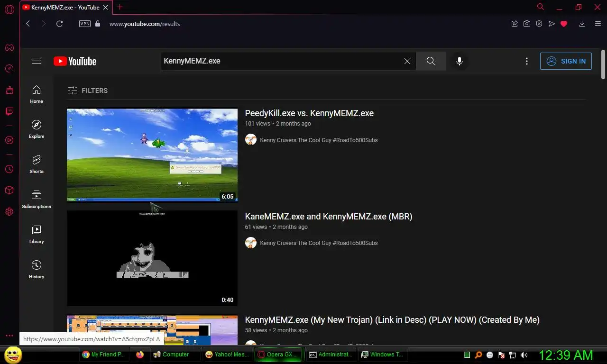Toggle the VPN badge in address bar
Viewport: 607px width, 364px height.
85,24
